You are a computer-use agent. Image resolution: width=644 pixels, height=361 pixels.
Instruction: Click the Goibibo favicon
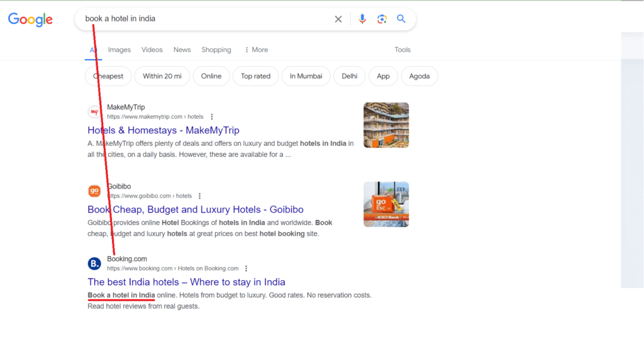[x=94, y=191]
